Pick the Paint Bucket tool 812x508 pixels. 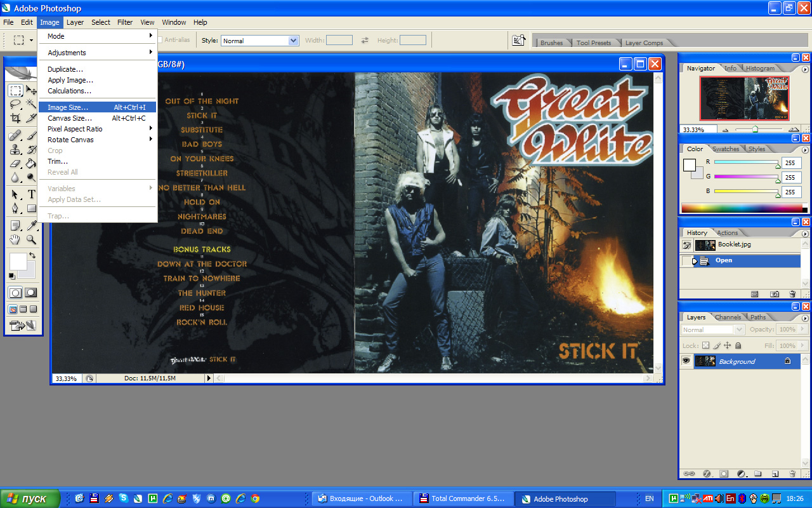click(x=32, y=164)
